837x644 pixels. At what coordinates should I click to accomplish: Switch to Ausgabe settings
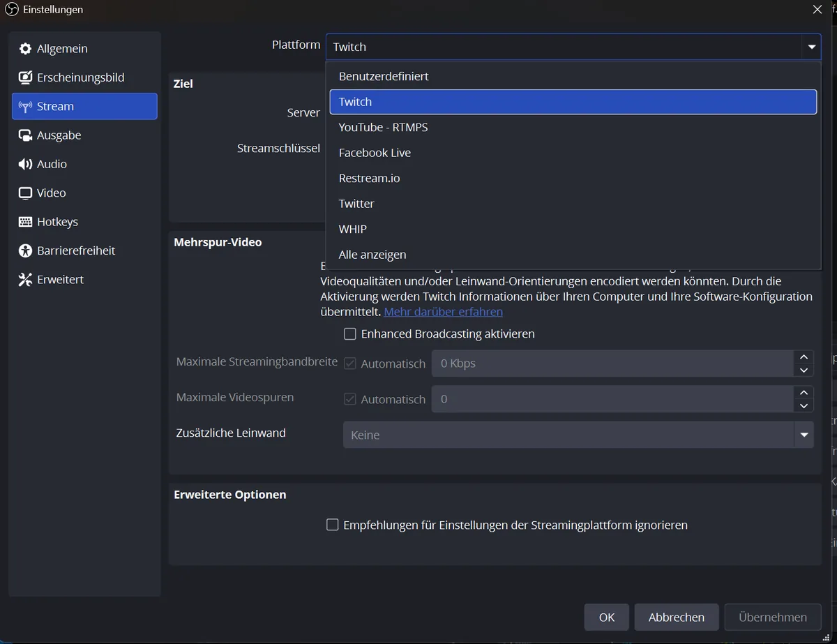coord(84,135)
